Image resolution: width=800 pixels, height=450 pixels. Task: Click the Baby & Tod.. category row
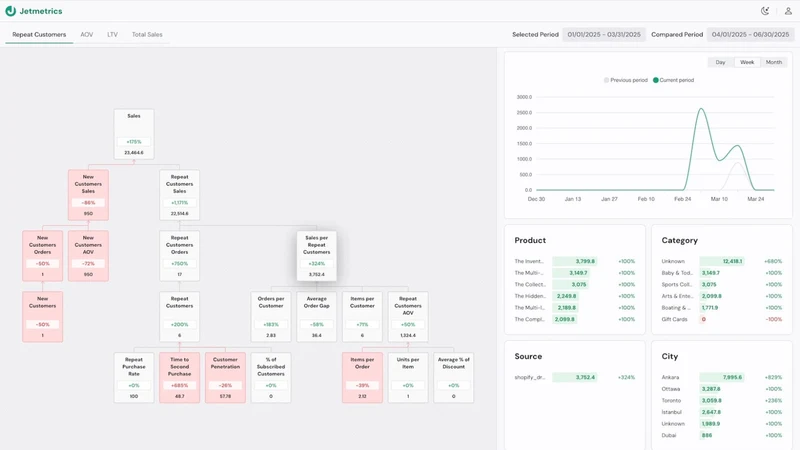click(x=721, y=273)
